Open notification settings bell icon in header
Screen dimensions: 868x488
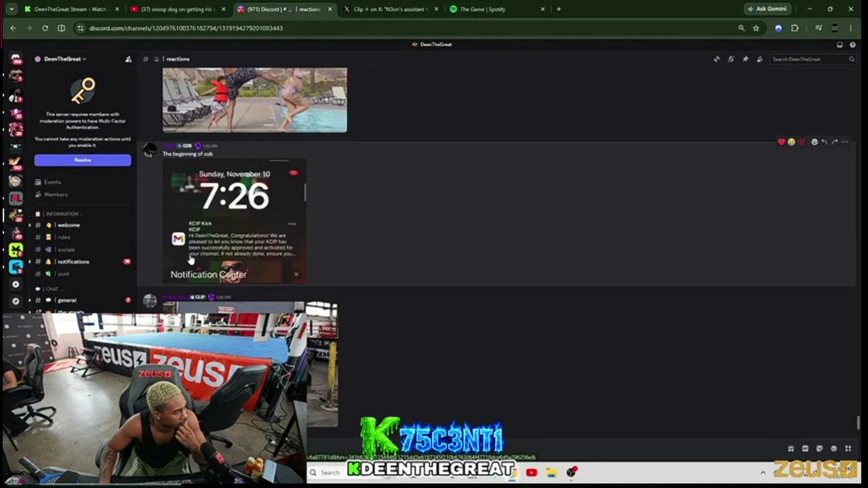(x=730, y=59)
